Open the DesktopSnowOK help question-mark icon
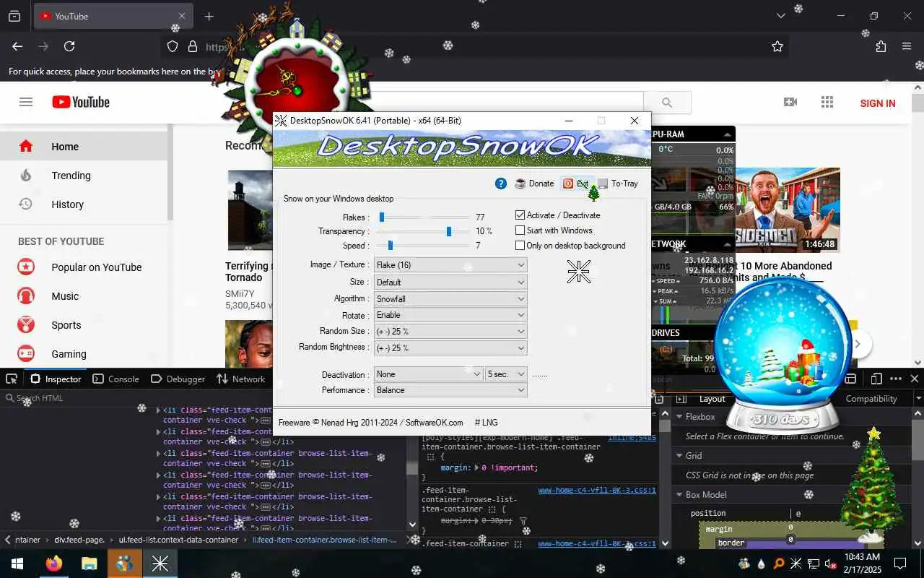 500,184
